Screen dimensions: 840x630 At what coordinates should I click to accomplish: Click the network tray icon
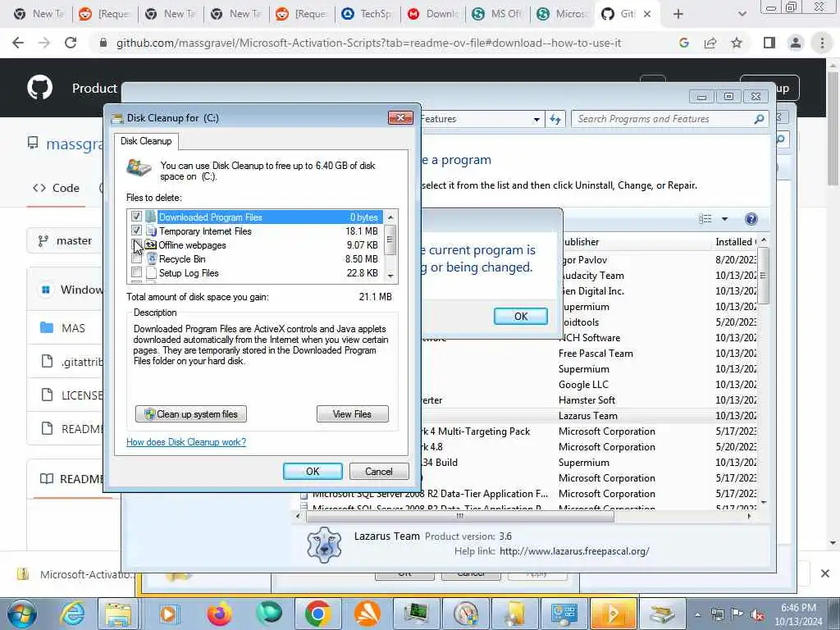tap(718, 614)
